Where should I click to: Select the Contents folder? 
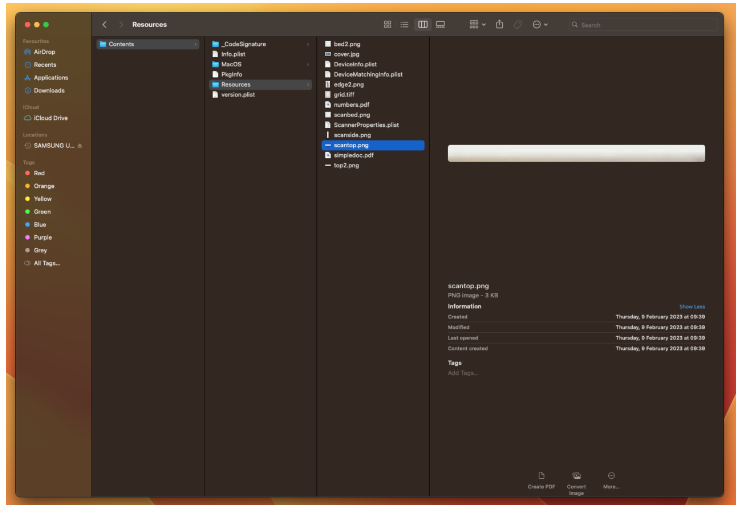[147, 44]
